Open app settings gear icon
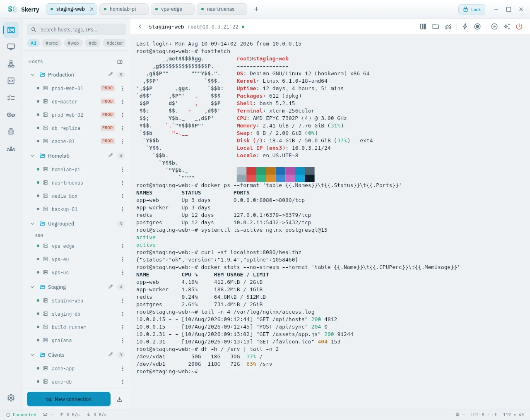Image resolution: width=530 pixels, height=420 pixels. click(x=11, y=398)
